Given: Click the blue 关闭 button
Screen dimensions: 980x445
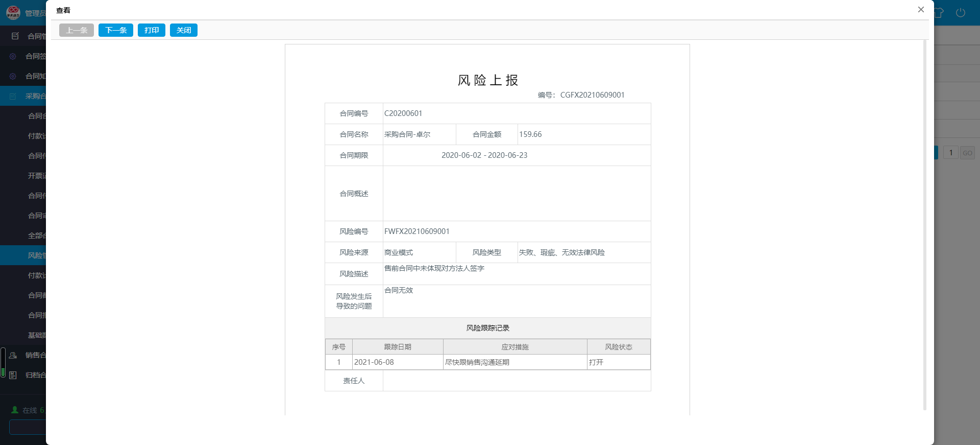Looking at the screenshot, I should point(184,30).
